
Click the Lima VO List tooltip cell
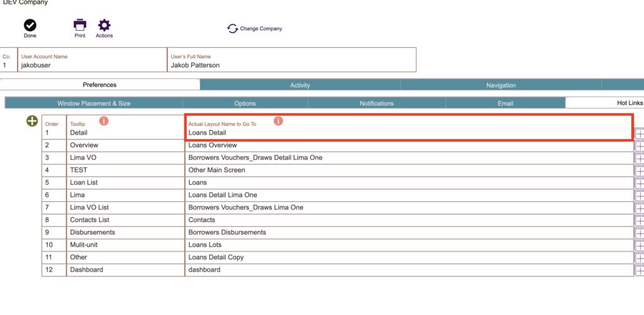point(125,207)
